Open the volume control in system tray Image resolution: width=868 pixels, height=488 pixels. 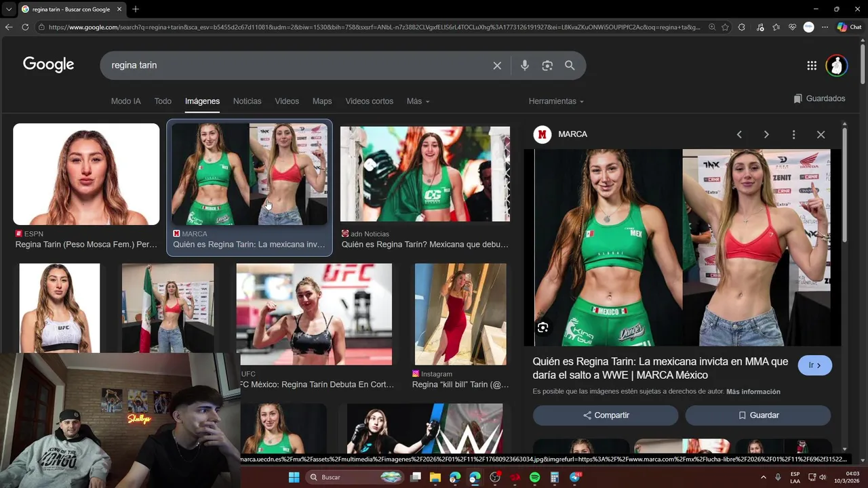coord(823,477)
